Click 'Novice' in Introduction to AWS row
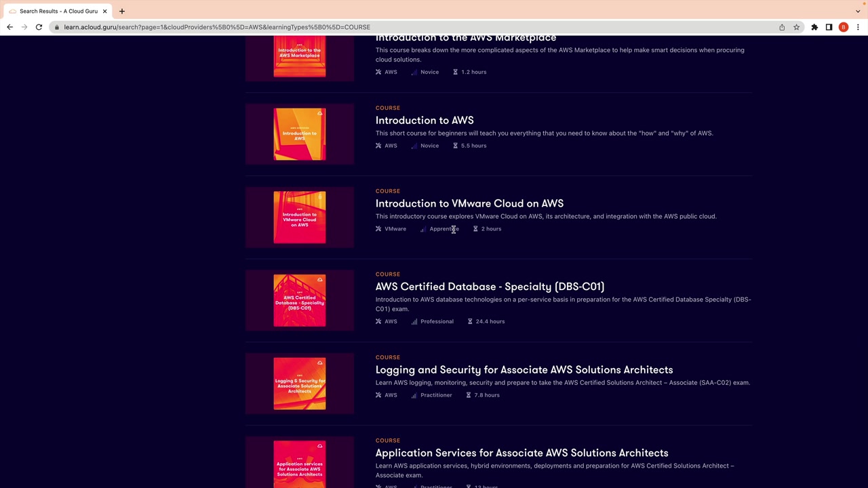The height and width of the screenshot is (488, 868). click(429, 146)
